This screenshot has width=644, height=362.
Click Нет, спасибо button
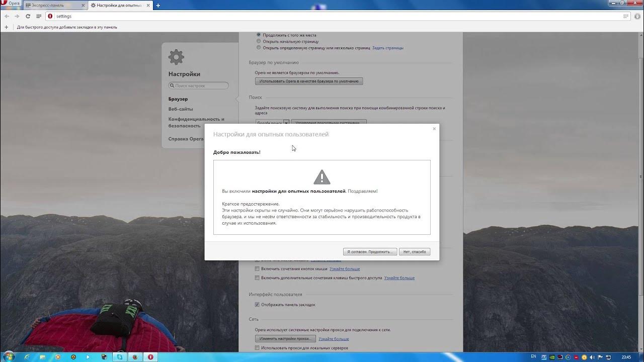[415, 251]
